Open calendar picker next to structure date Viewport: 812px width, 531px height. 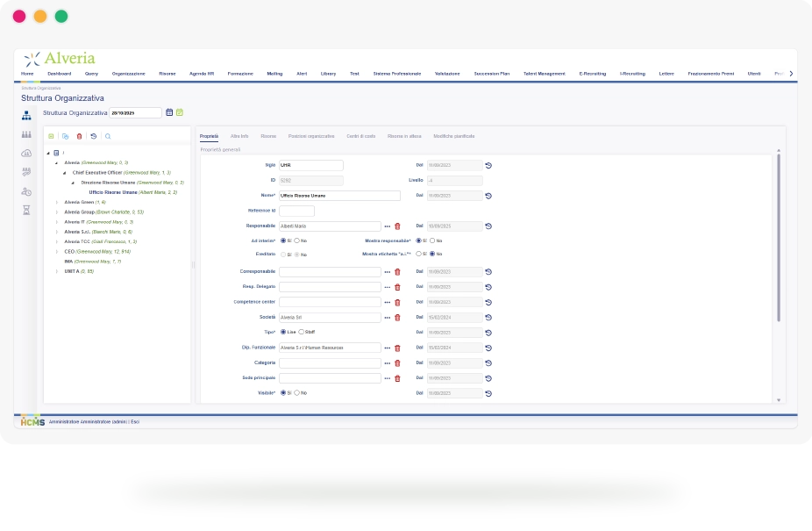(x=169, y=112)
